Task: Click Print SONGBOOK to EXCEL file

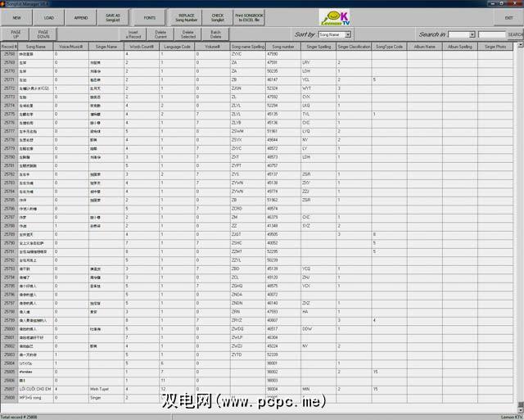Action: pos(249,18)
